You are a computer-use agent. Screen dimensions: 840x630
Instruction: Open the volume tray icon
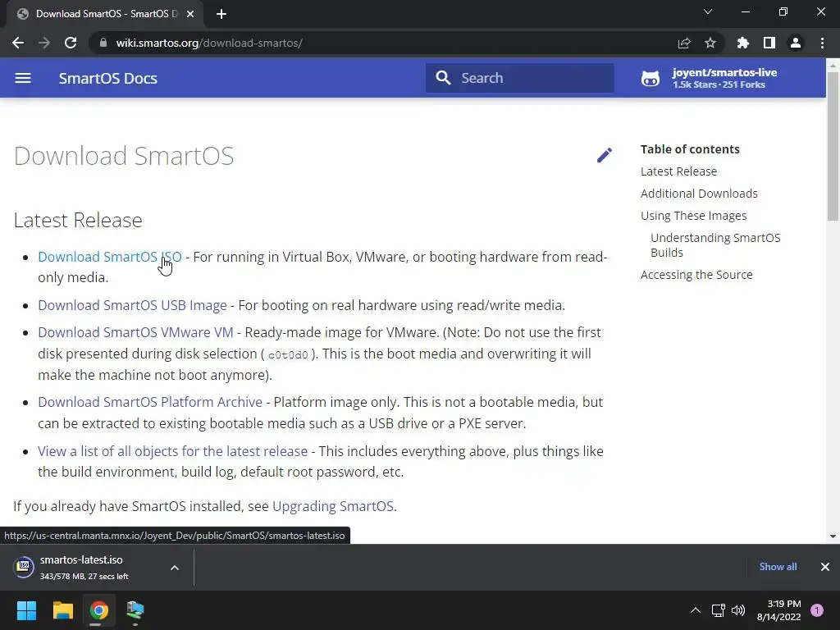point(738,610)
